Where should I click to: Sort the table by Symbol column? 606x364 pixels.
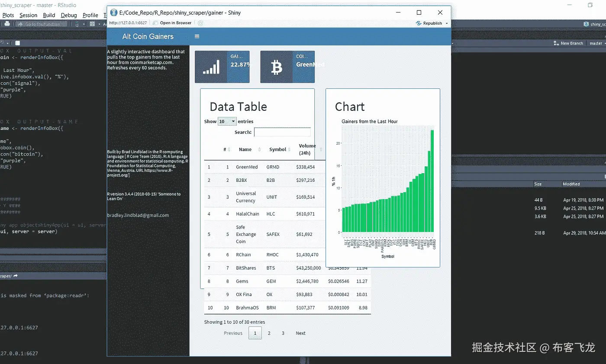click(280, 149)
